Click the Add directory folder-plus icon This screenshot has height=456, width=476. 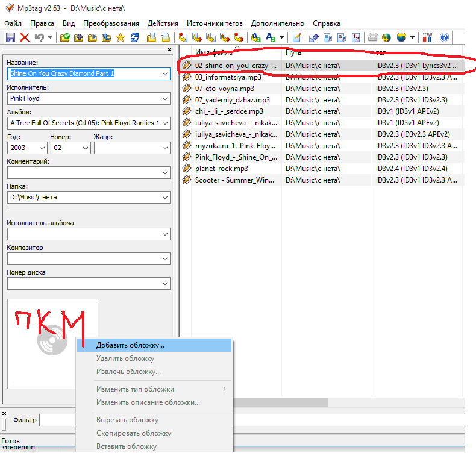(x=78, y=37)
